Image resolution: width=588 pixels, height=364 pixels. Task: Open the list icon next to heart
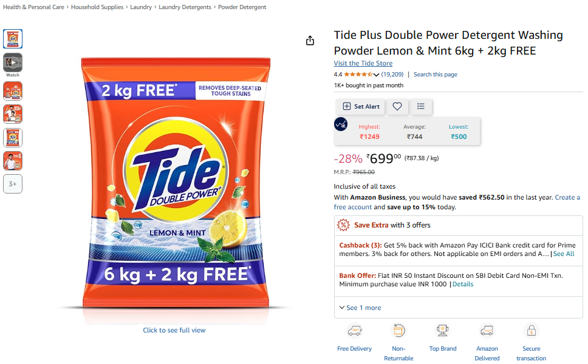pos(420,106)
